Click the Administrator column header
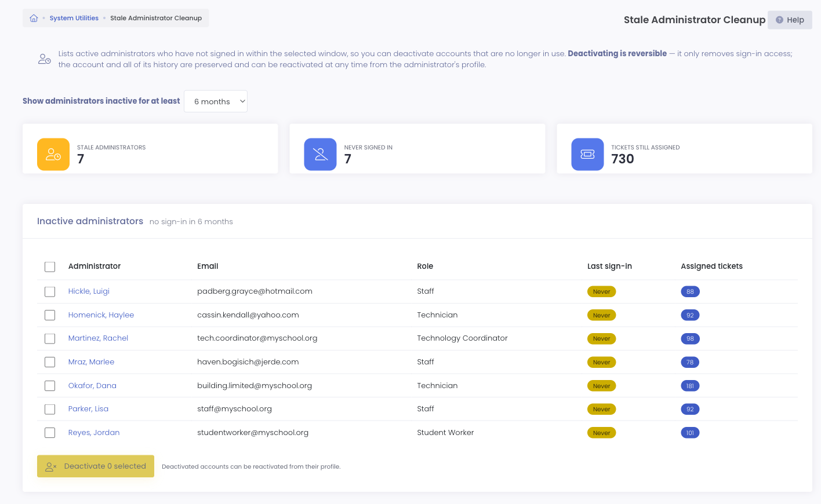821x504 pixels. click(95, 266)
